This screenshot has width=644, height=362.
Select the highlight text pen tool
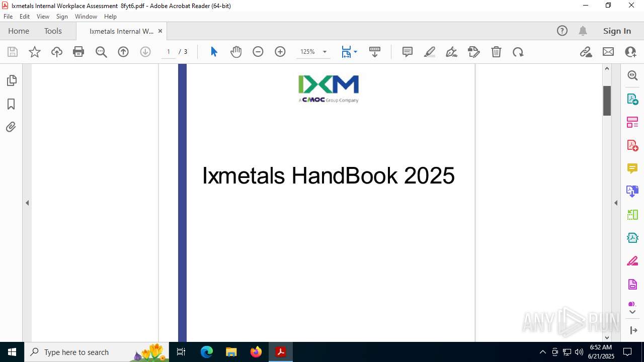click(x=430, y=52)
